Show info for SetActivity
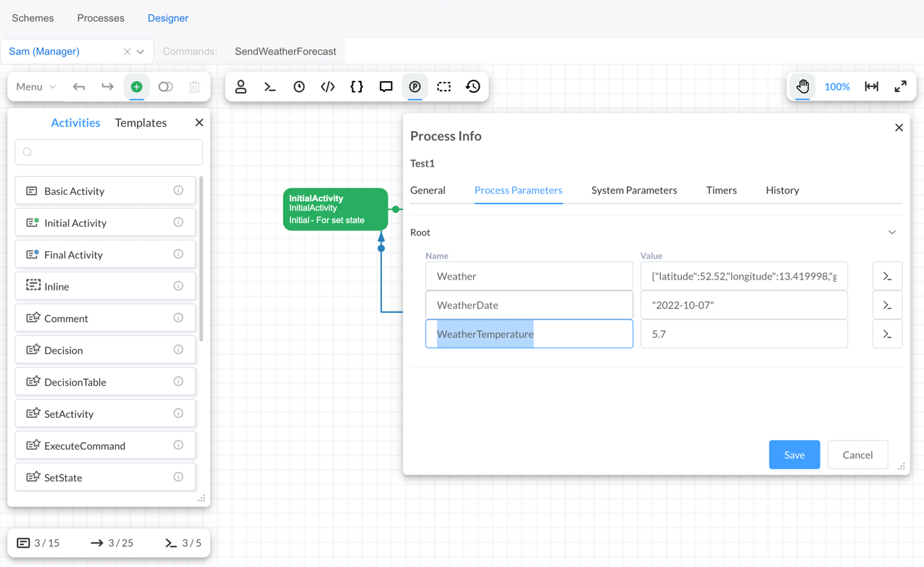This screenshot has width=924, height=567. 178,413
